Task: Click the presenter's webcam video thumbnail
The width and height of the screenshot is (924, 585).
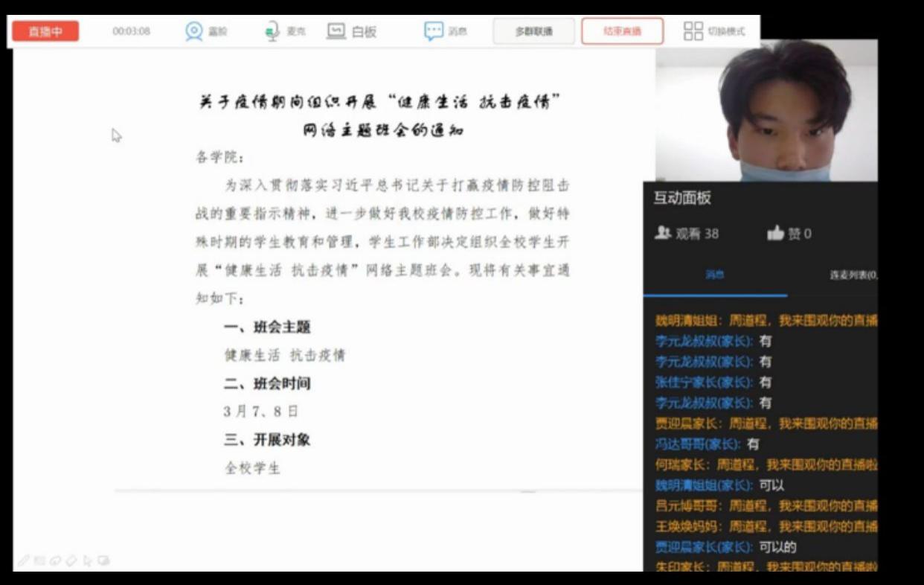Action: 766,110
